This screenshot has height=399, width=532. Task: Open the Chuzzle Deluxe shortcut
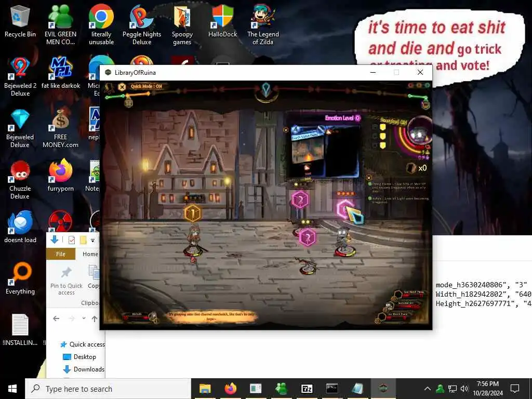tap(20, 179)
